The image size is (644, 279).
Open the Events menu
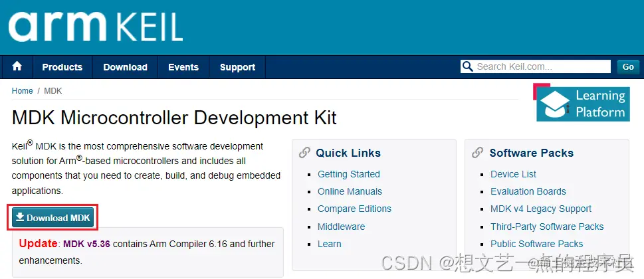[x=183, y=67]
